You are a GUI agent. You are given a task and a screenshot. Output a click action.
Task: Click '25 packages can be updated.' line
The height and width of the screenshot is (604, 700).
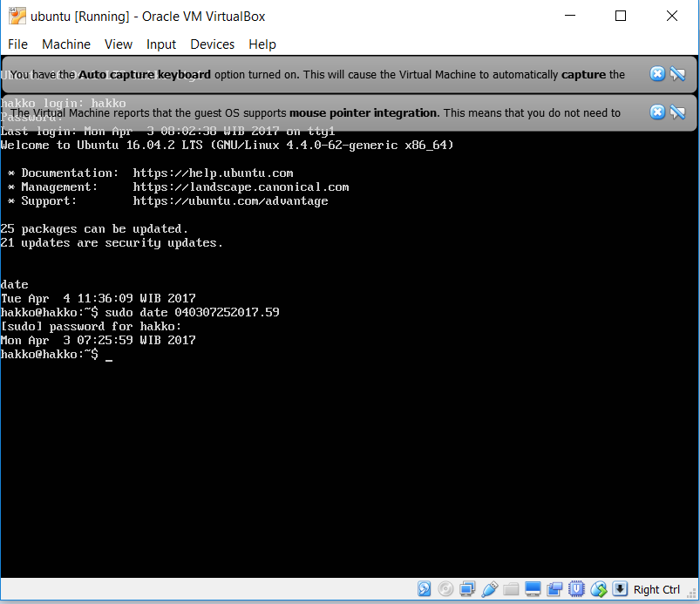[94, 229]
